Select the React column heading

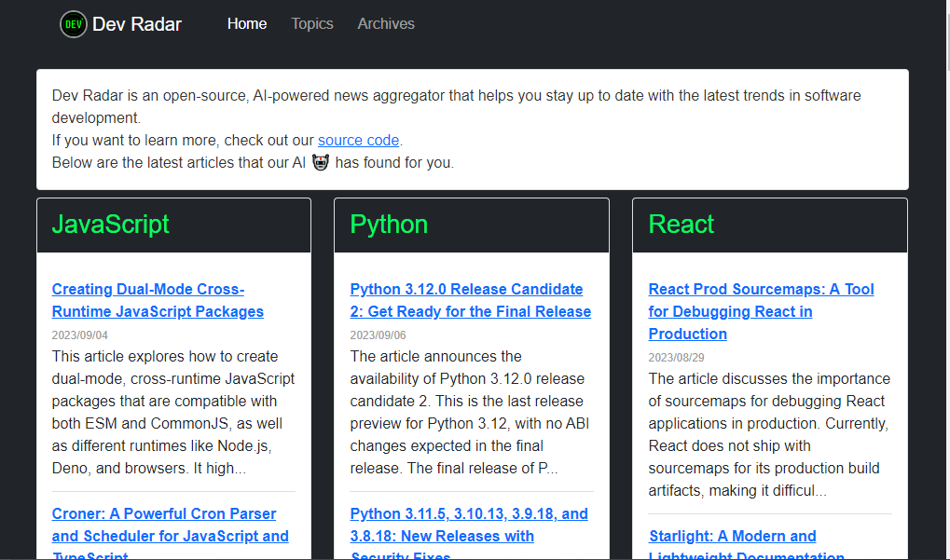(x=682, y=225)
